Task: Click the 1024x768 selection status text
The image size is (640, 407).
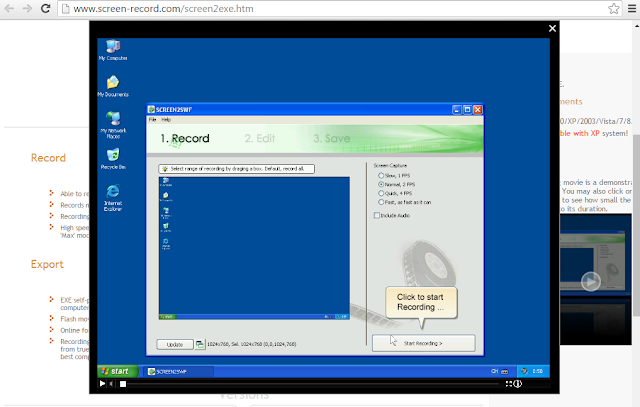Action: [x=252, y=344]
